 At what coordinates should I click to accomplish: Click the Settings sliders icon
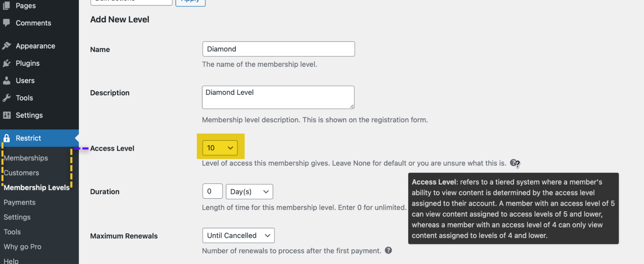pyautogui.click(x=6, y=115)
